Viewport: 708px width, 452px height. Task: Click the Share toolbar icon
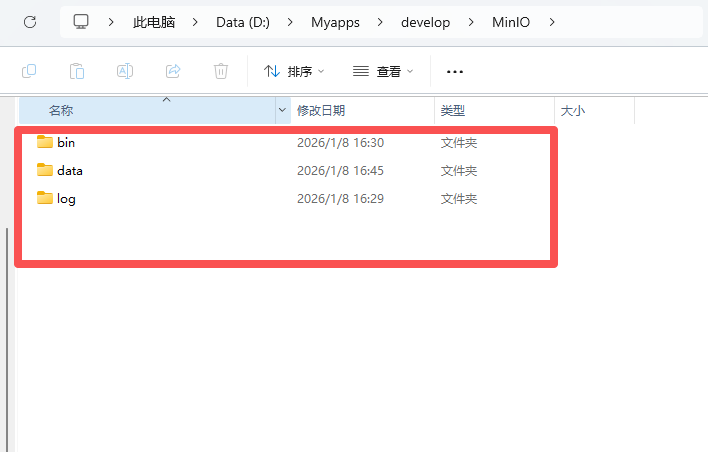(173, 71)
